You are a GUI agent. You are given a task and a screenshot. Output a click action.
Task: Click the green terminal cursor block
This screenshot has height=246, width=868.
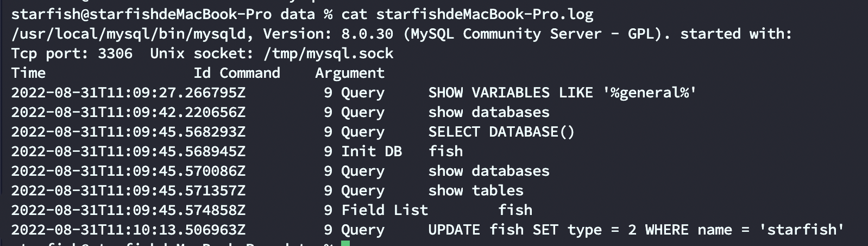[345, 243]
